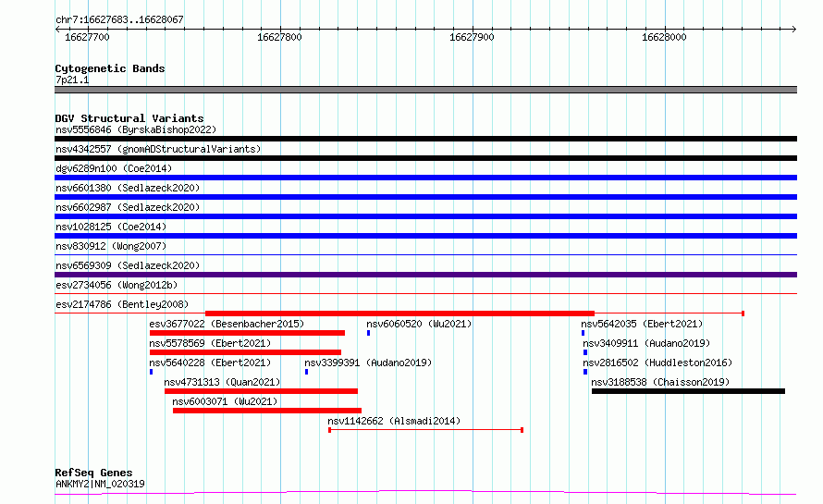Click the small blue marker under nsv6060520

(368, 333)
